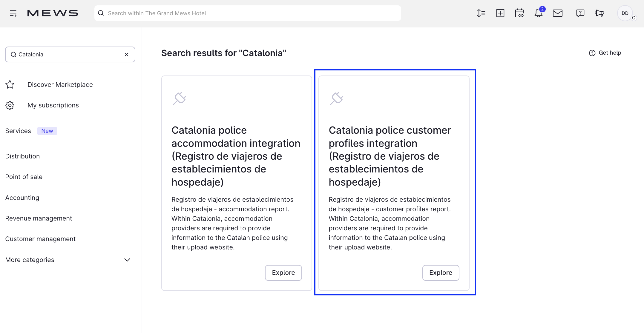Open My subscriptions
This screenshot has height=333, width=644.
(x=53, y=105)
